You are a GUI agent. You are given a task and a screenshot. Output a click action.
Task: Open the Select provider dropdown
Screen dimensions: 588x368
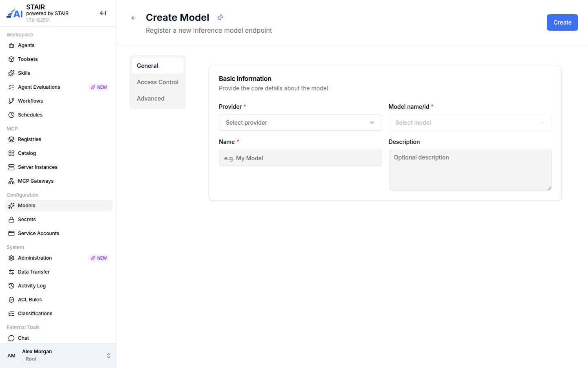300,123
